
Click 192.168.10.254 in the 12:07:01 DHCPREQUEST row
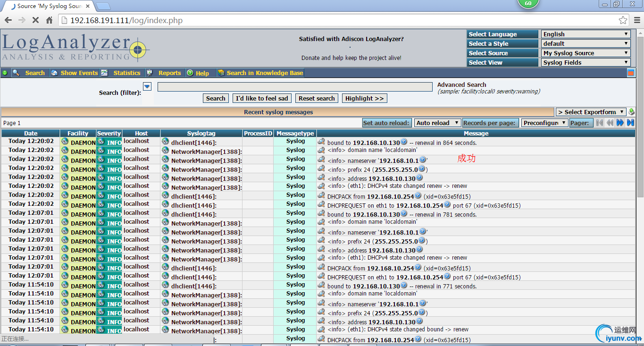click(x=420, y=277)
